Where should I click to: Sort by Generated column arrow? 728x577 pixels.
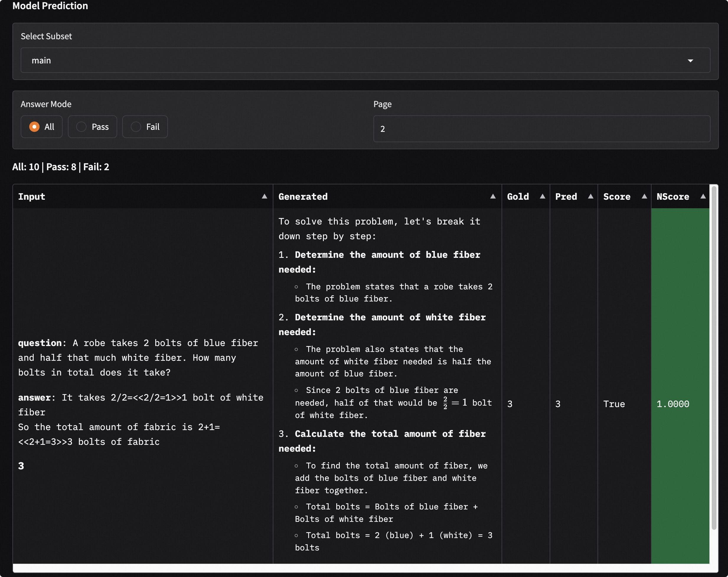point(493,196)
